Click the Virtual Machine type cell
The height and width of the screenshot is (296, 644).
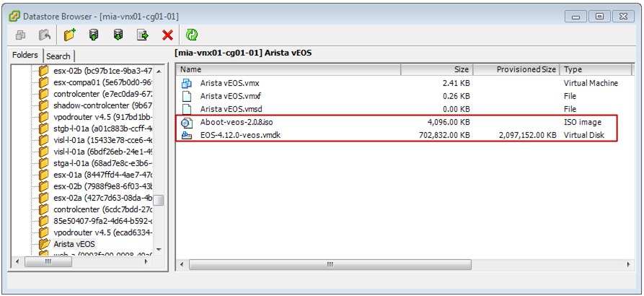pyautogui.click(x=591, y=83)
